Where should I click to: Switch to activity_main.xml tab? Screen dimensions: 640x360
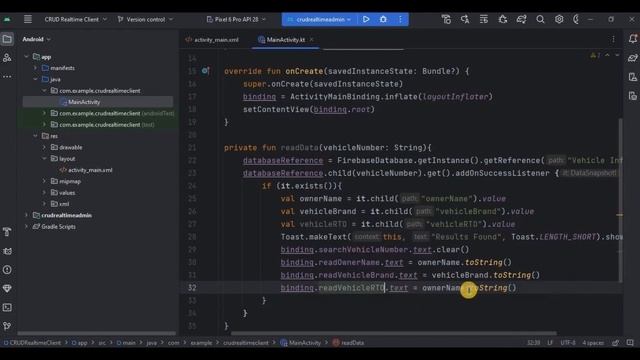click(212, 40)
